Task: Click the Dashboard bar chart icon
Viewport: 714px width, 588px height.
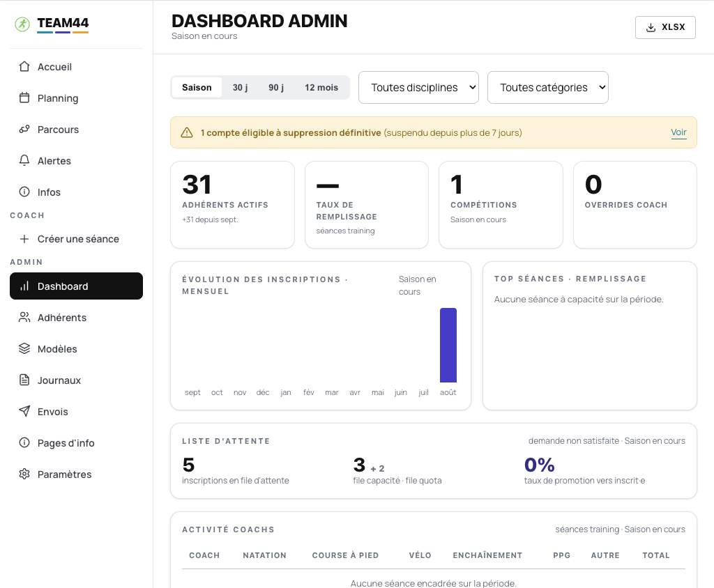Action: point(24,286)
